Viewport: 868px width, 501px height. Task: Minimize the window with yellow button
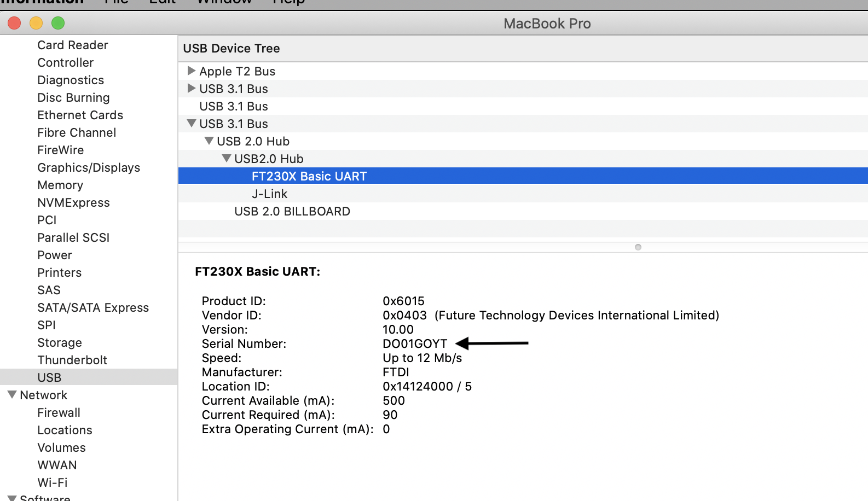[36, 23]
